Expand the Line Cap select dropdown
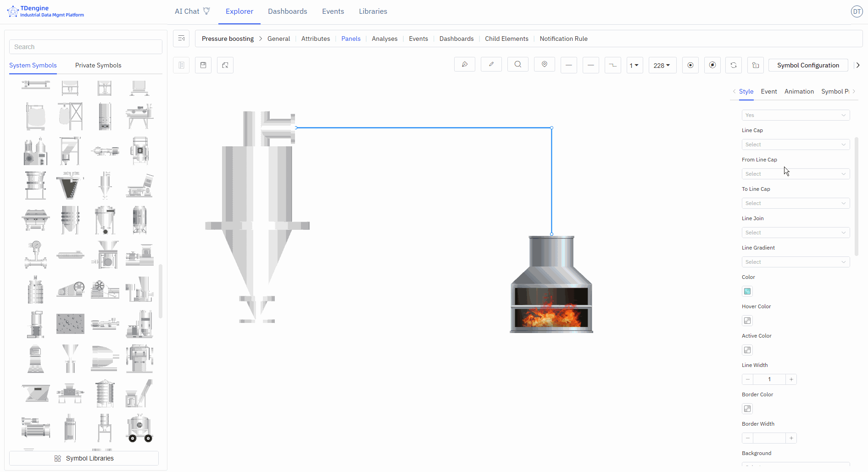This screenshot has width=868, height=472. 795,144
